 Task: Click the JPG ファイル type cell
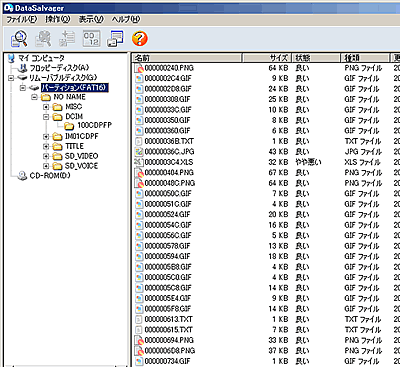[363, 152]
